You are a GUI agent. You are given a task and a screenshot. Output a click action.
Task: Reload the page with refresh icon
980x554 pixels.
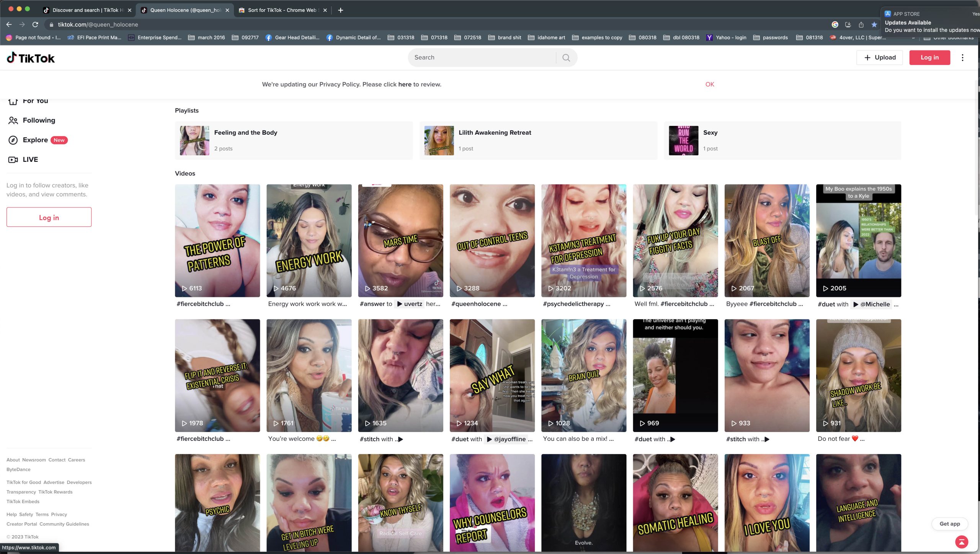[35, 24]
